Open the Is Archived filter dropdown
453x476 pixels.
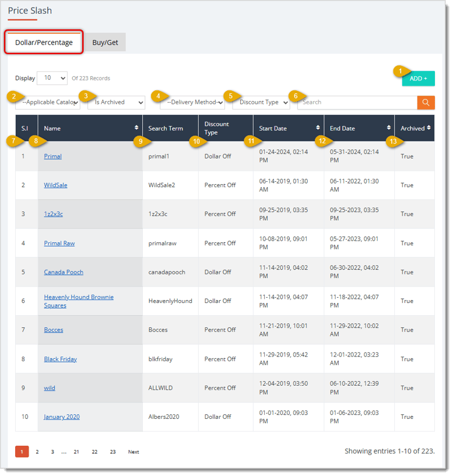(x=116, y=103)
